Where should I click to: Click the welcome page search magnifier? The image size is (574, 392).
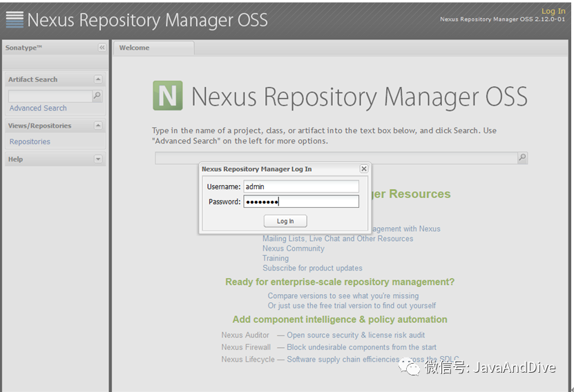pos(522,157)
